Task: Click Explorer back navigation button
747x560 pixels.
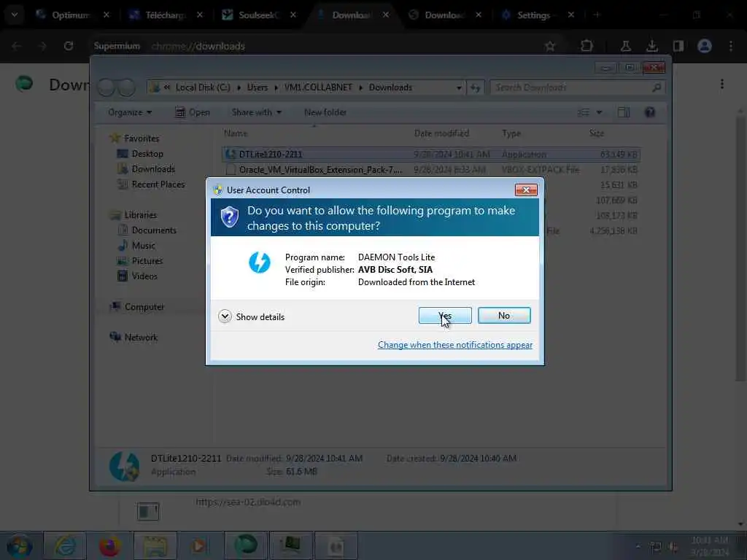Action: coord(107,87)
